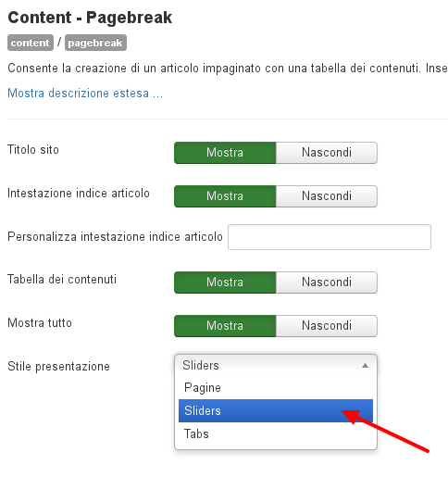Enable Mostra for Tabella dei contenuti
Screen dimensions: 448x477
(x=225, y=282)
